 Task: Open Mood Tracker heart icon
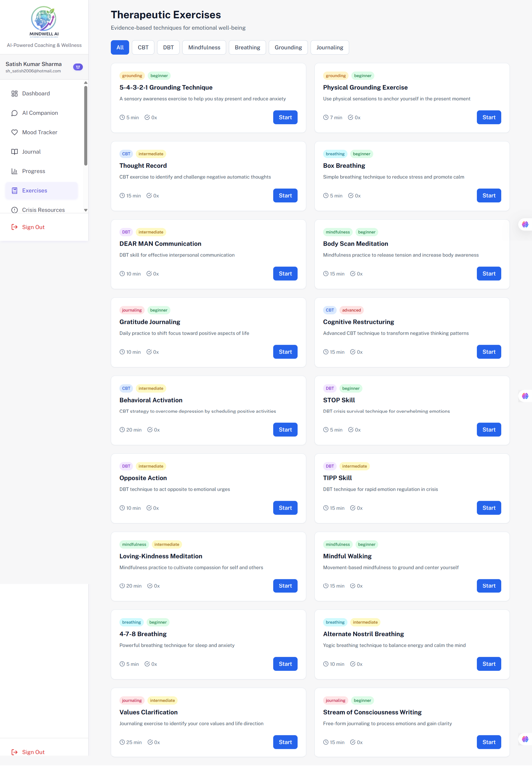[15, 132]
